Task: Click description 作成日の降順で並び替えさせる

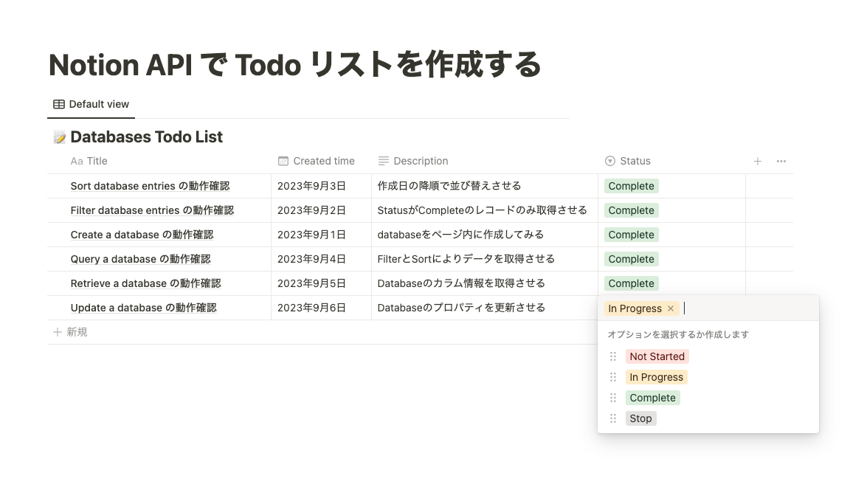Action: 449,186
